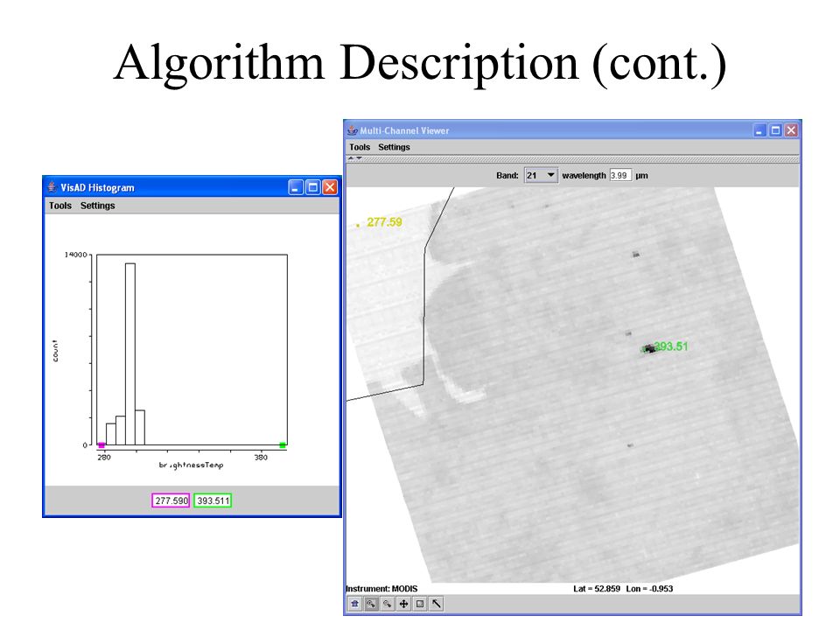This screenshot has height=630, width=840.
Task: Open the Tools menu in VisAD Histogram
Action: (60, 205)
